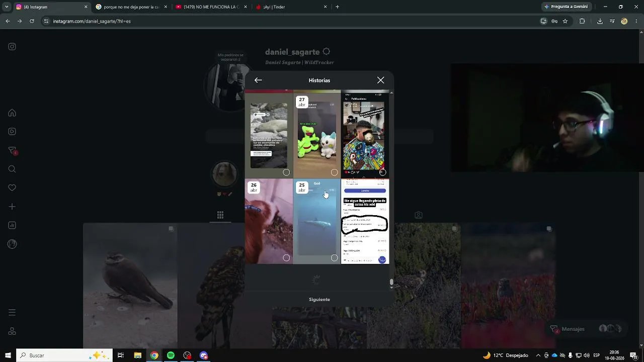Open Direct messages in Instagram sidebar
This screenshot has height=362, width=644.
pos(12,151)
